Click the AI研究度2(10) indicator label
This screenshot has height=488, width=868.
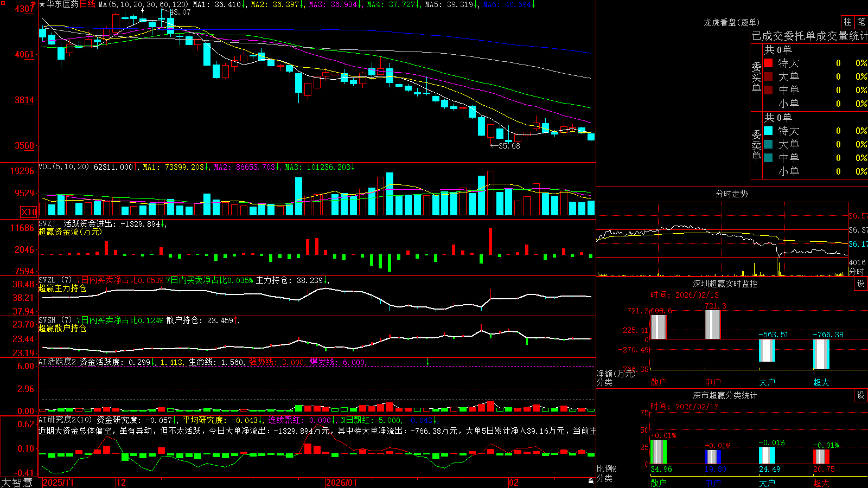tap(65, 420)
